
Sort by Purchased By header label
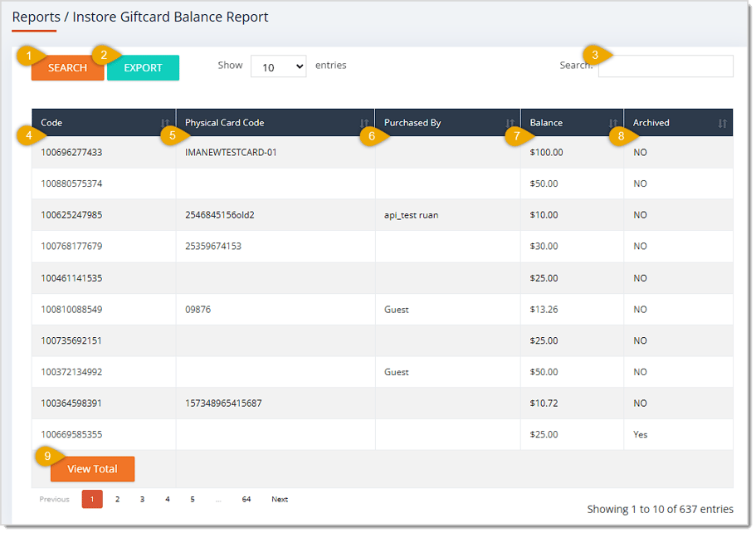click(x=412, y=123)
